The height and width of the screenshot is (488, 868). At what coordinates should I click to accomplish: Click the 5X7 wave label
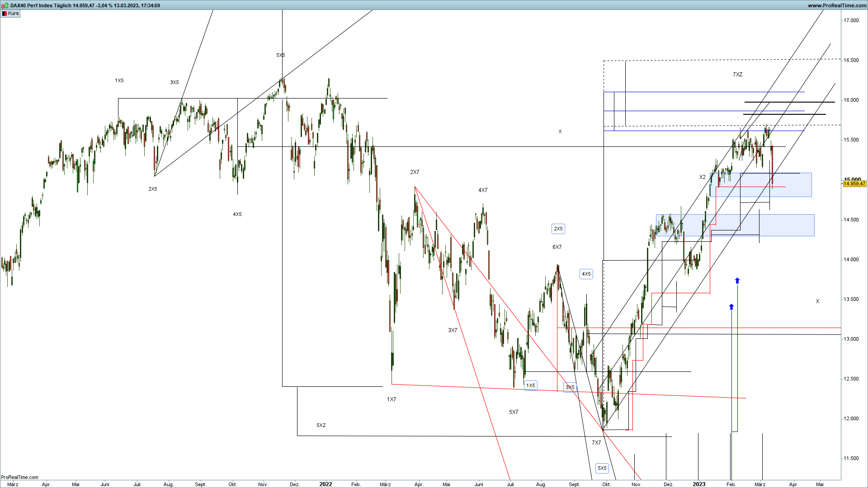(514, 412)
